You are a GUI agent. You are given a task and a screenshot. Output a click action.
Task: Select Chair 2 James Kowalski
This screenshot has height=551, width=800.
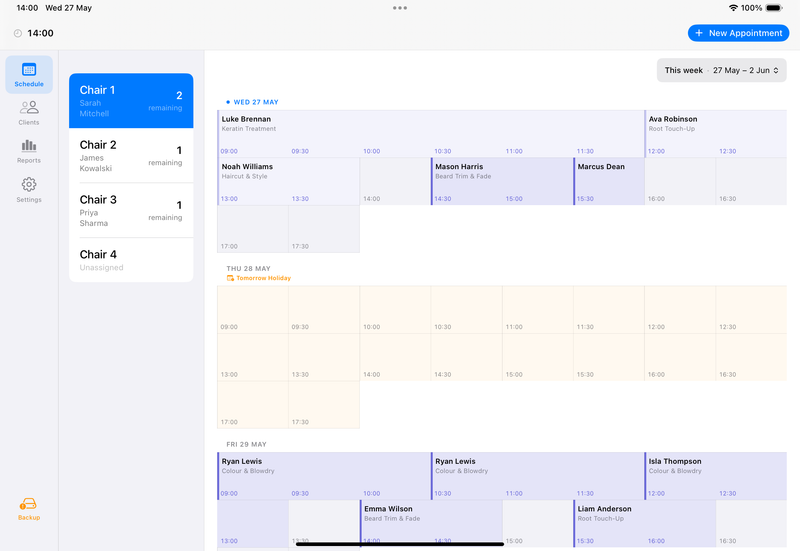click(x=131, y=156)
